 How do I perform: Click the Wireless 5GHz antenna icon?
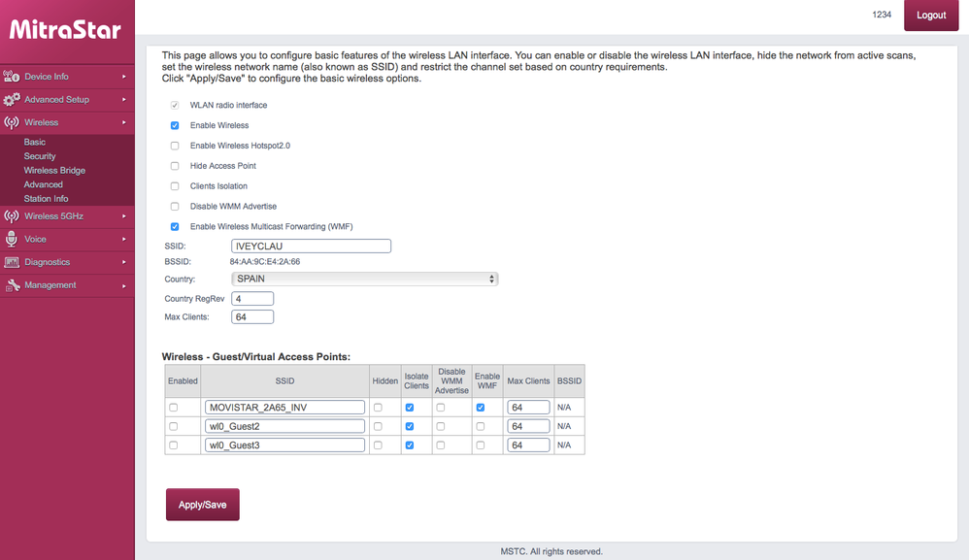[12, 216]
